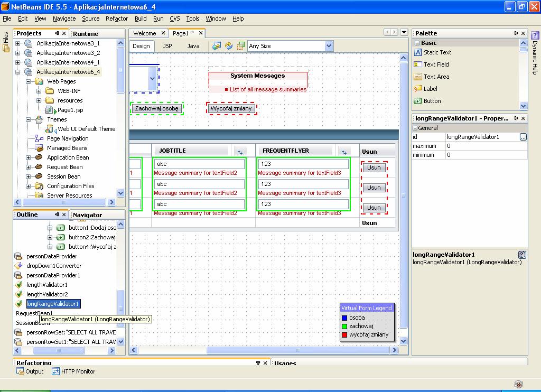The height and width of the screenshot is (392, 541).
Task: Expand the AplikacjaInternetowa3_1 project node
Action: (17, 43)
